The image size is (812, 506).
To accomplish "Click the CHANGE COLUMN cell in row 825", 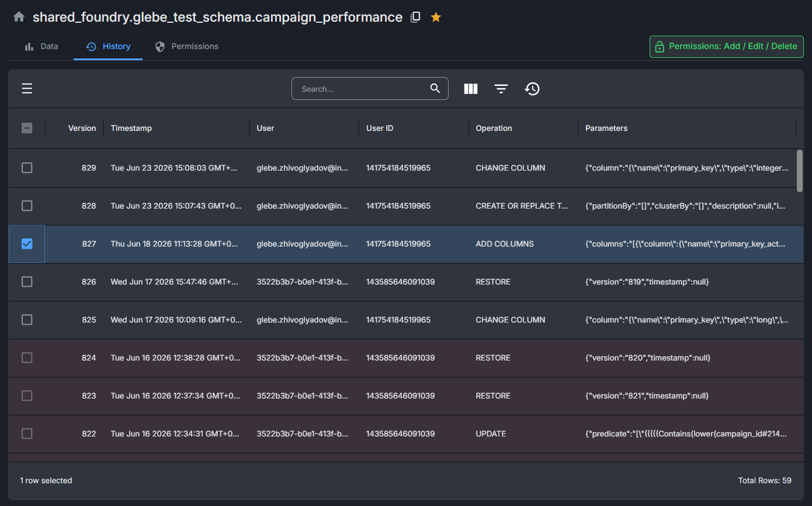I will pyautogui.click(x=511, y=320).
